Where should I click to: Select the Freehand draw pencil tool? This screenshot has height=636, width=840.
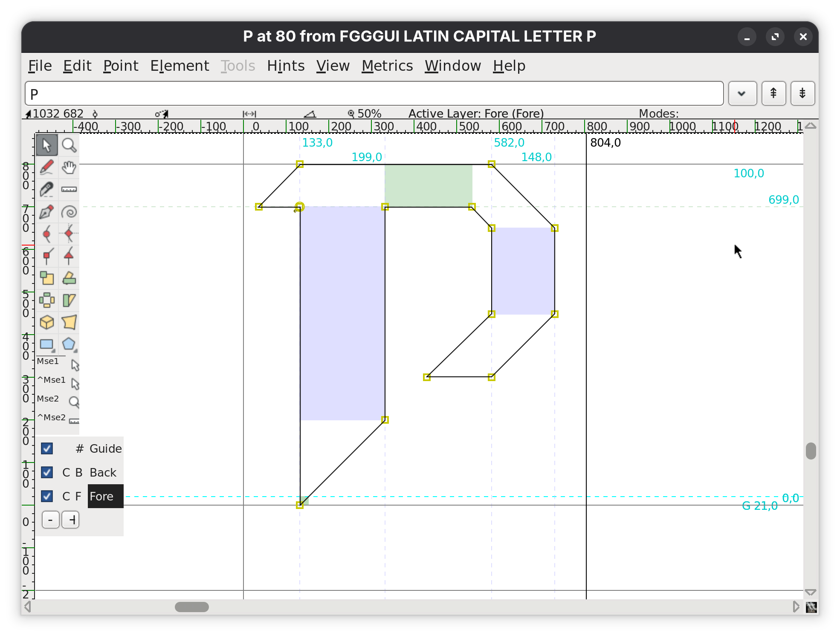pyautogui.click(x=46, y=167)
